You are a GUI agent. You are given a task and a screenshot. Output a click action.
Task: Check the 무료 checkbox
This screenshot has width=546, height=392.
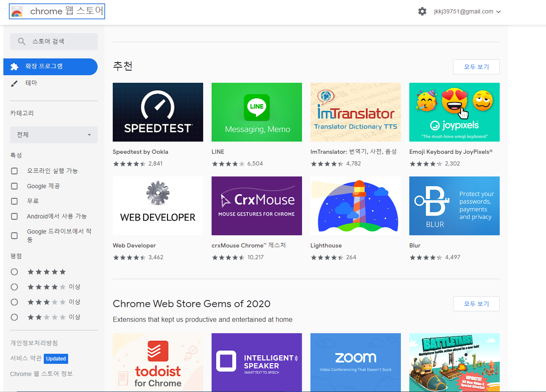click(14, 201)
